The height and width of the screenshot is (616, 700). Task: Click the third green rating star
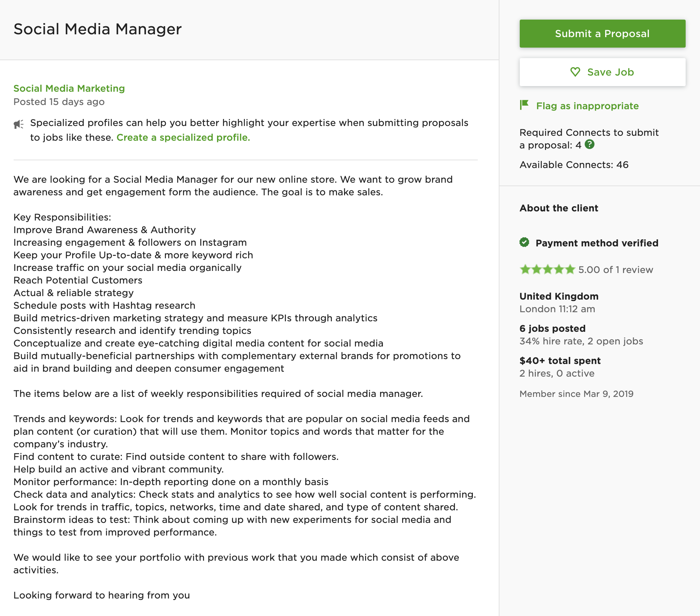click(x=548, y=269)
